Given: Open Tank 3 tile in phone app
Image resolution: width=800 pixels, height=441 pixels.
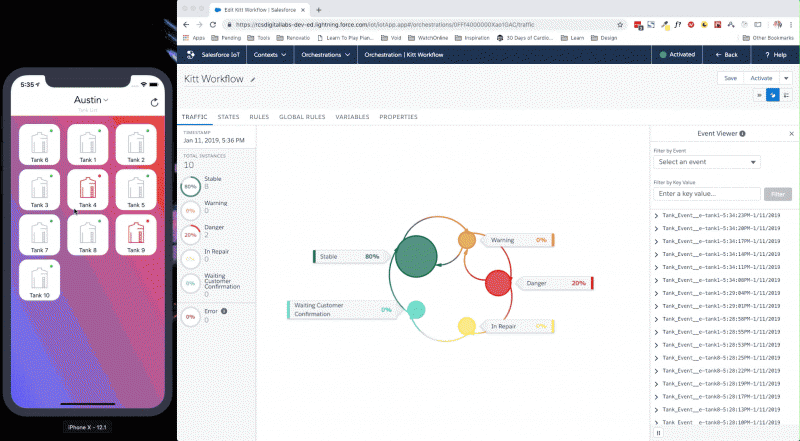Looking at the screenshot, I should tap(39, 190).
